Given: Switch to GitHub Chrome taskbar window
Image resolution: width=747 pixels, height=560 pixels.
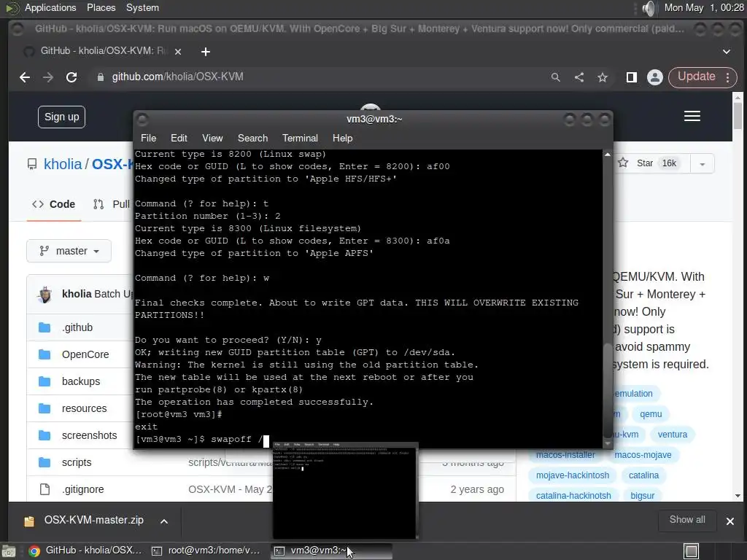Looking at the screenshot, I should (85, 551).
